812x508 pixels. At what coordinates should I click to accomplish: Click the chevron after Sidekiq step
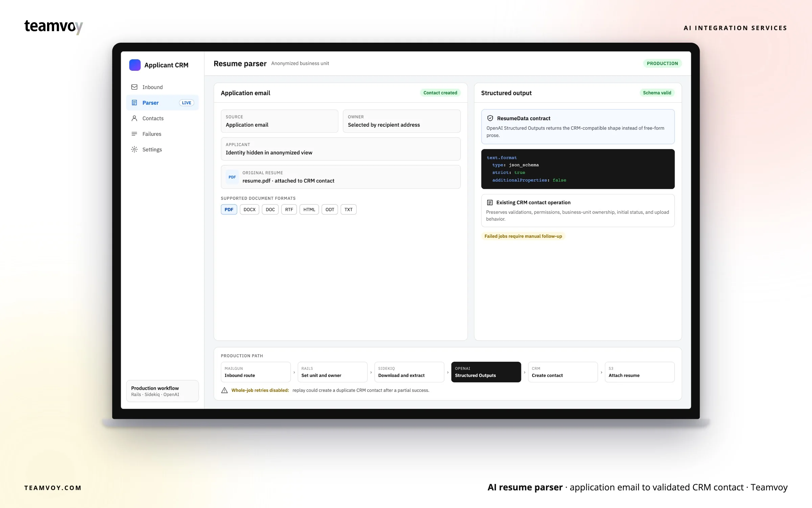pyautogui.click(x=448, y=372)
